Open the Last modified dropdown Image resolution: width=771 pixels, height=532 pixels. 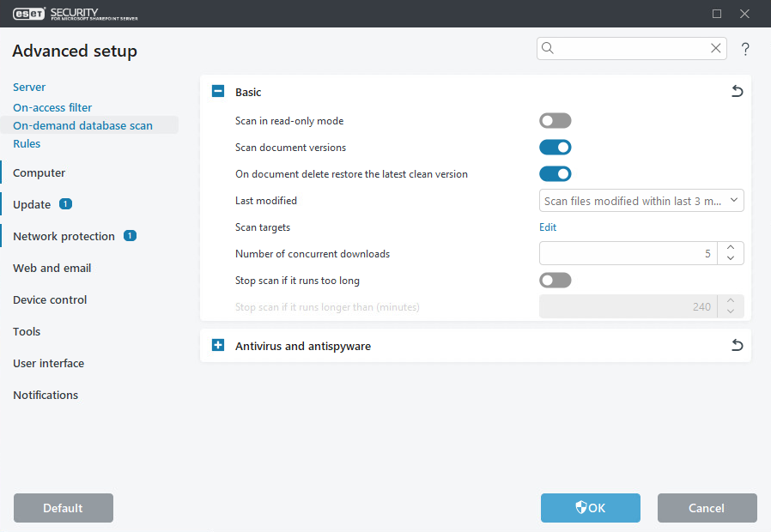(734, 200)
